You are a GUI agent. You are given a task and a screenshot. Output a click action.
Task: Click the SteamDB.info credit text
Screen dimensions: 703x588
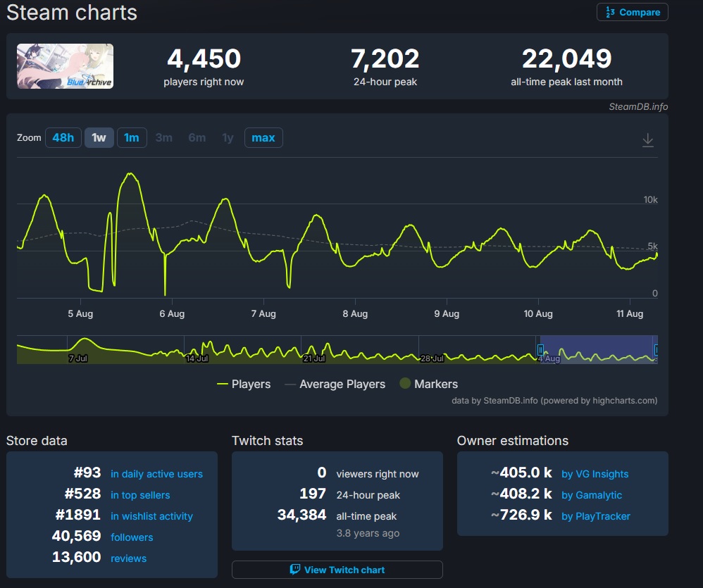click(638, 106)
